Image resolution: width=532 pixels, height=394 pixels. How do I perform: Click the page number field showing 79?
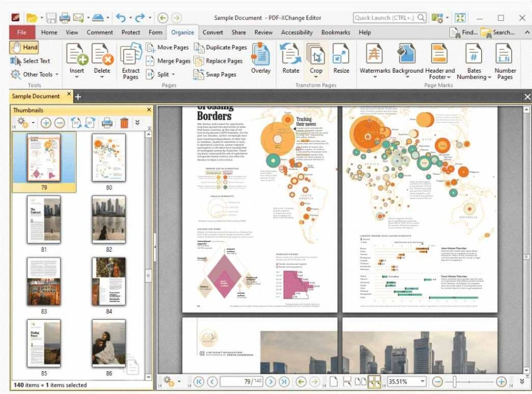[x=242, y=382]
